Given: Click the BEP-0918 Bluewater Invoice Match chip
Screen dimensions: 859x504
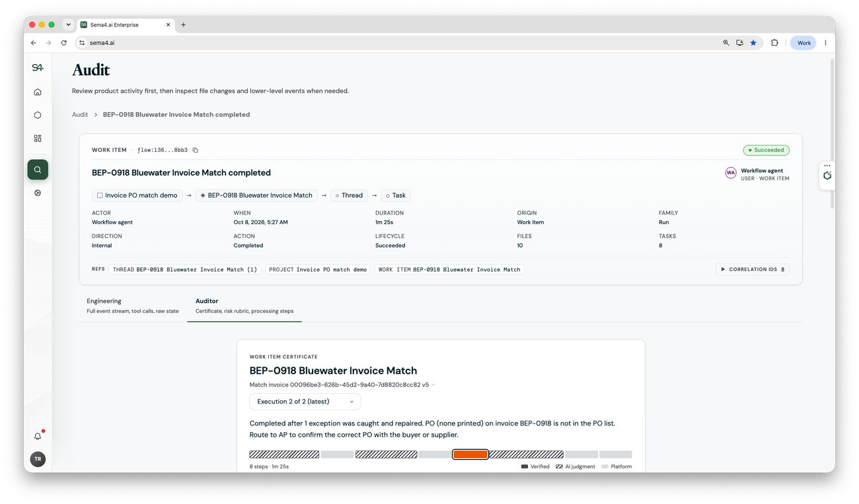Looking at the screenshot, I should (256, 196).
